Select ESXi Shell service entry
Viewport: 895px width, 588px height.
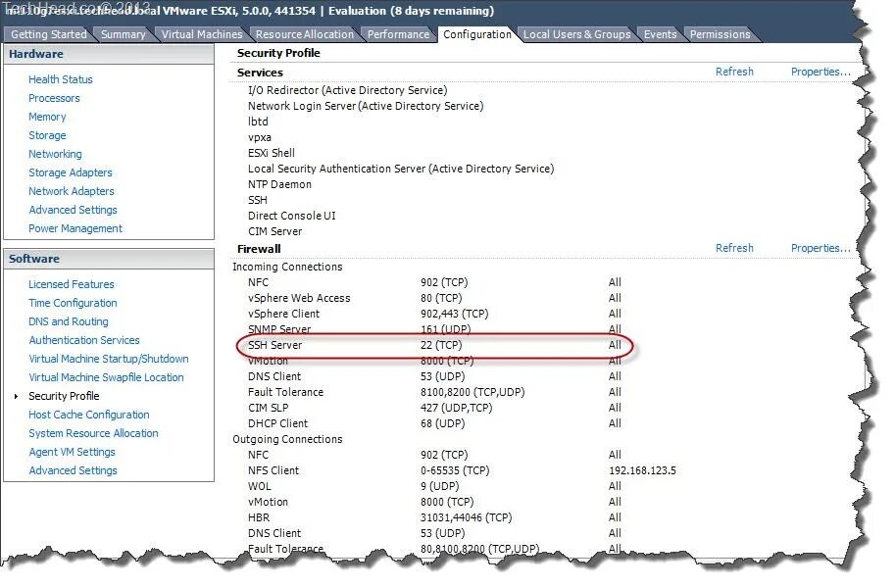(272, 153)
